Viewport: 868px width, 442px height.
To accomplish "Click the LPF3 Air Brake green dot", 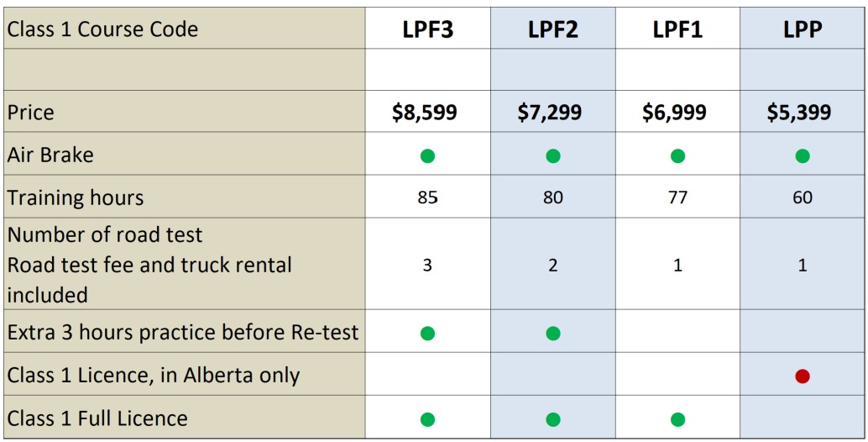I will (x=427, y=156).
